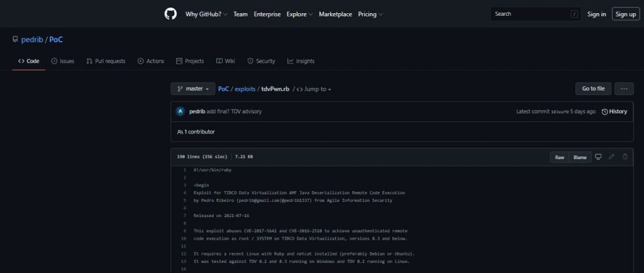Open the Blame view
Viewport: 644px width, 273px height.
pos(580,157)
